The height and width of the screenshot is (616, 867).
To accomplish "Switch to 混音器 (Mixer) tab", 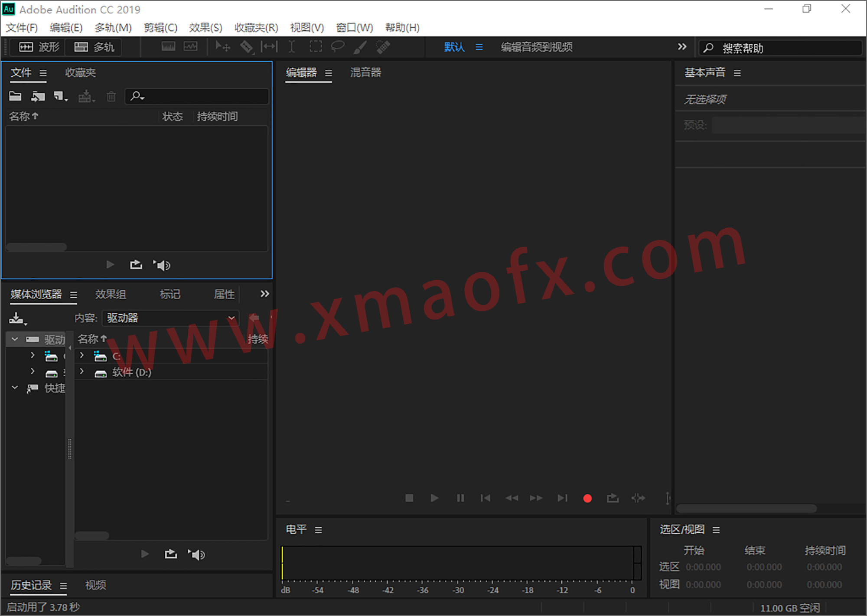I will point(365,73).
